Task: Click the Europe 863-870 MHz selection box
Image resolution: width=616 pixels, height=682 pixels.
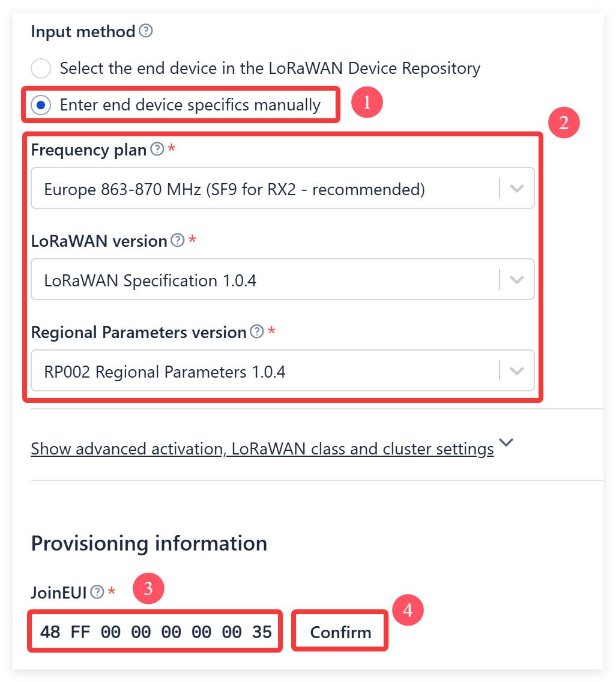Action: [282, 189]
